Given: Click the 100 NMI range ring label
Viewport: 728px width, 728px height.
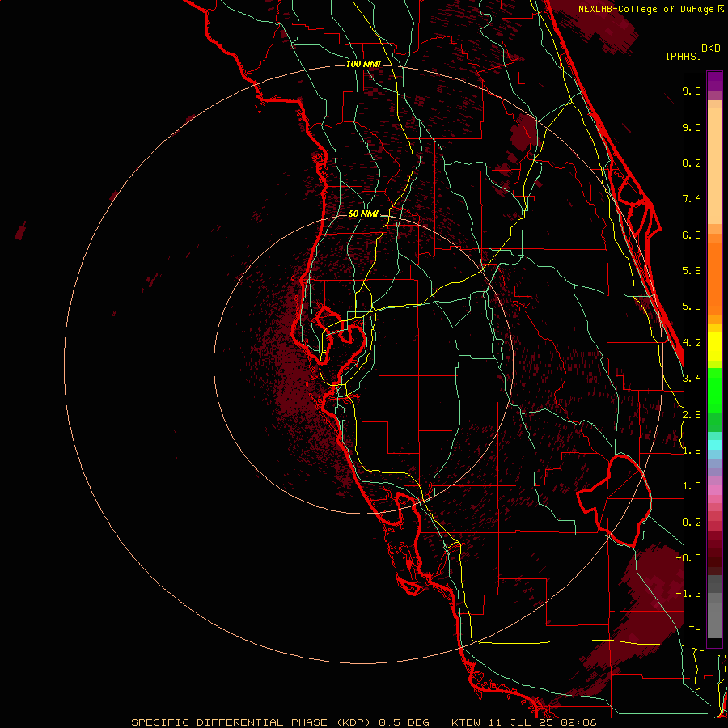Looking at the screenshot, I should click(x=363, y=64).
